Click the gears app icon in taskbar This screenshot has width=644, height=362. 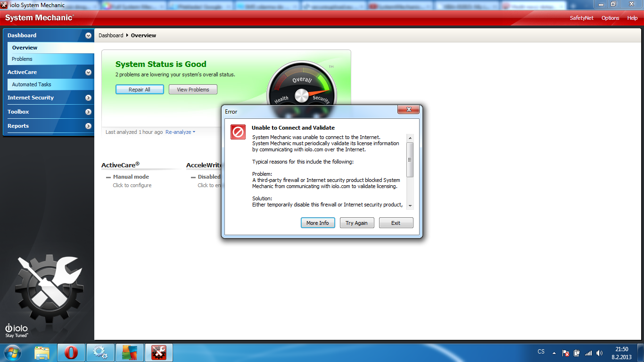pyautogui.click(x=100, y=353)
